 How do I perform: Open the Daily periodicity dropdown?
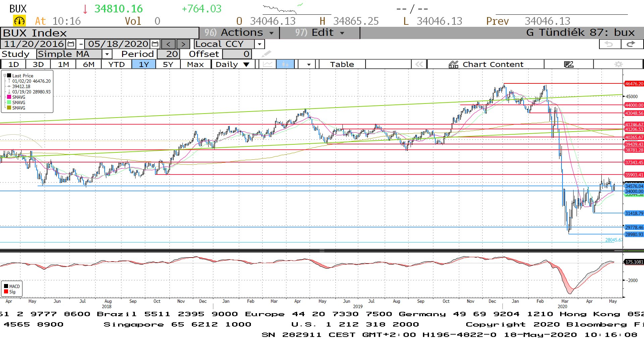pyautogui.click(x=233, y=64)
